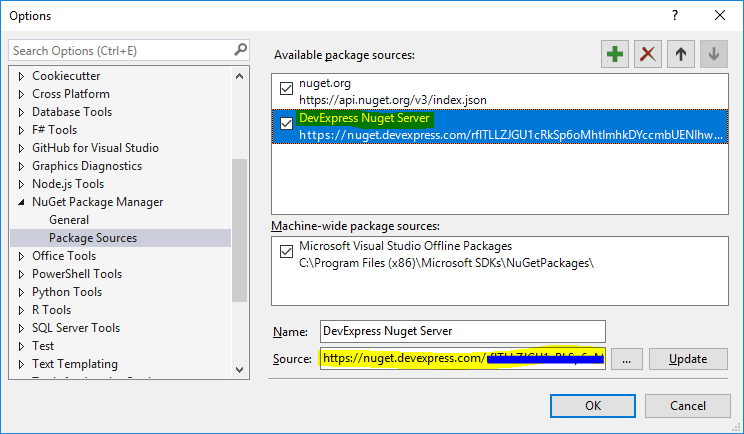Move package source up with arrow icon
The height and width of the screenshot is (434, 744).
pos(681,54)
